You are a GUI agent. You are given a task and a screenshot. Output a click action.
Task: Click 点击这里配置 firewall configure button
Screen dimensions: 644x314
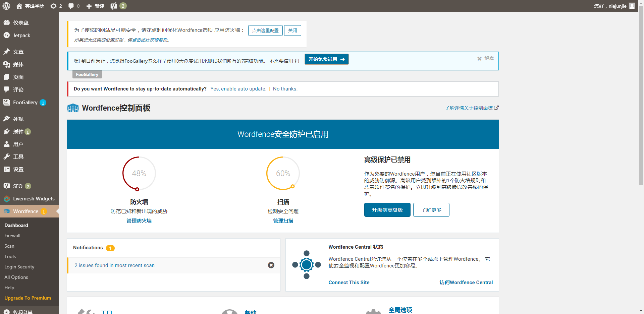[265, 30]
